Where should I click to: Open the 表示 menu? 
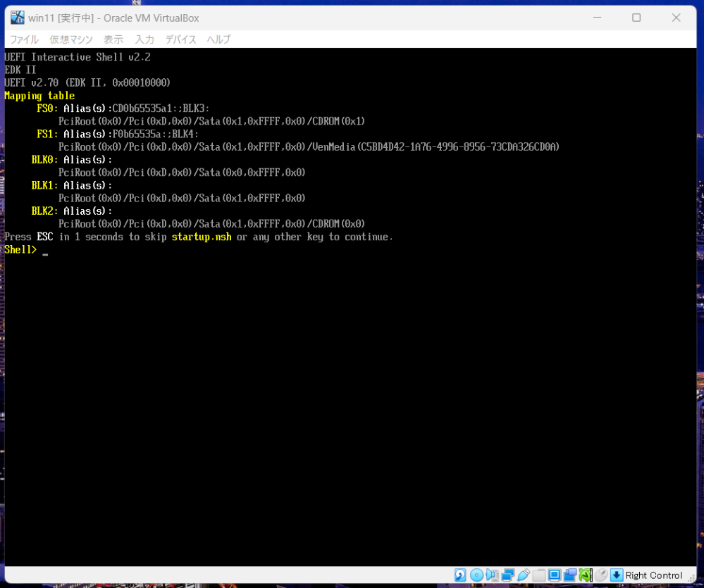113,39
